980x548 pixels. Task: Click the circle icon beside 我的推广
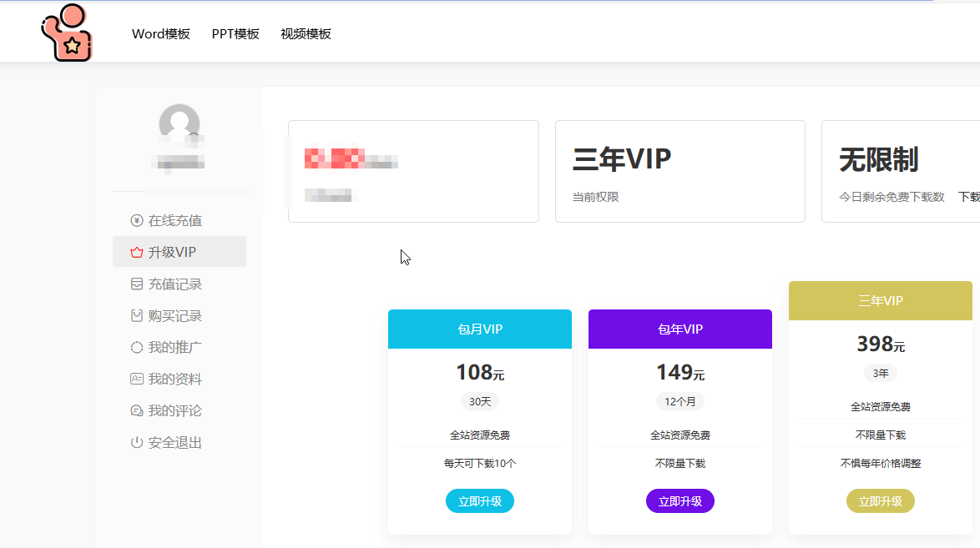[136, 348]
